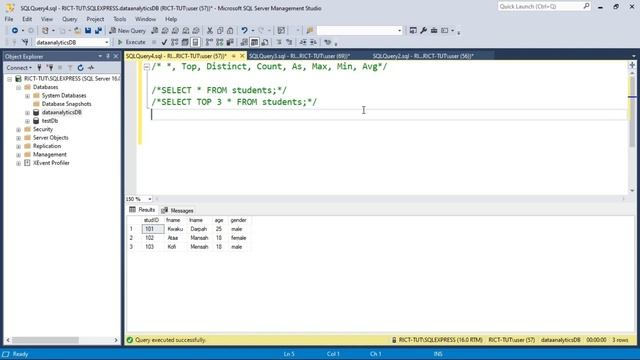This screenshot has height=360, width=640.
Task: Run the query with the Execute button
Action: pos(131,42)
